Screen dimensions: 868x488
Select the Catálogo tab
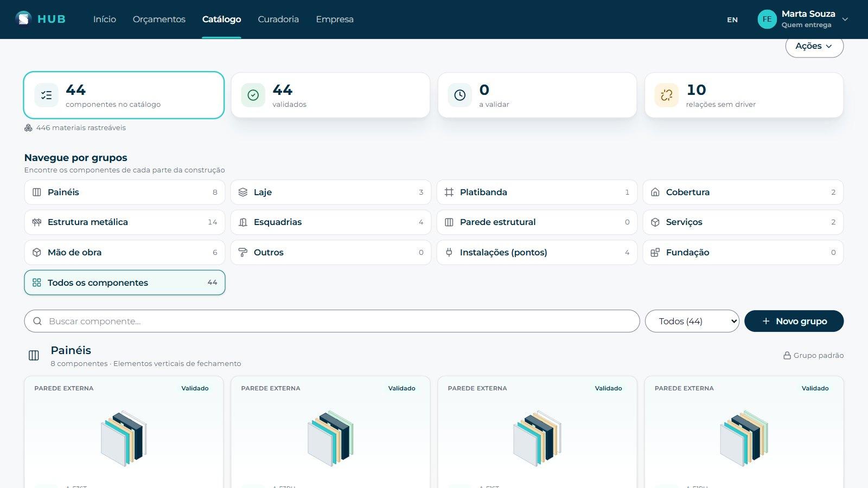pyautogui.click(x=221, y=19)
